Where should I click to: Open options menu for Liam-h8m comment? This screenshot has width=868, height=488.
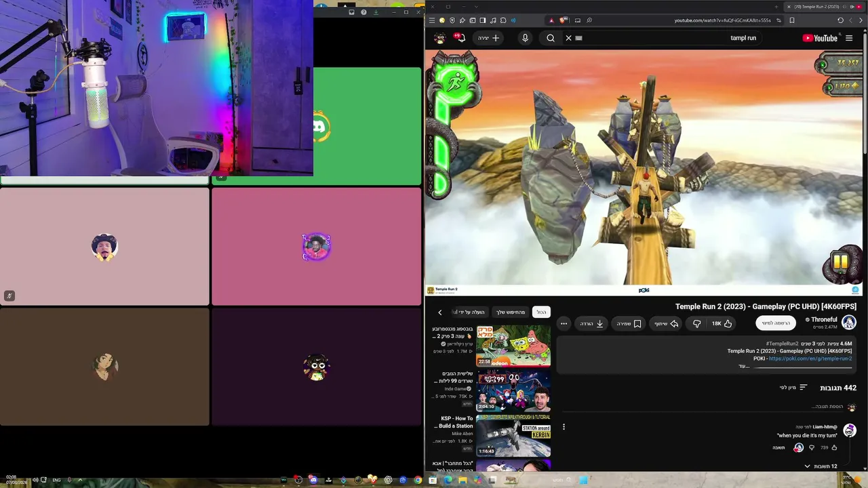click(x=564, y=427)
